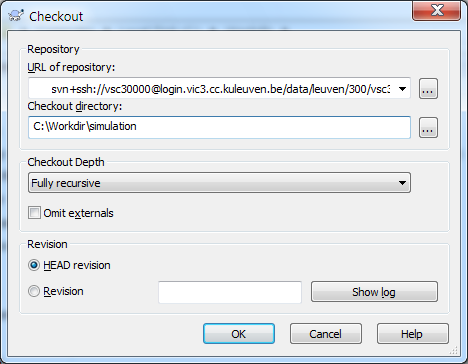The width and height of the screenshot is (468, 364).
Task: Open the Help button
Action: pyautogui.click(x=413, y=334)
